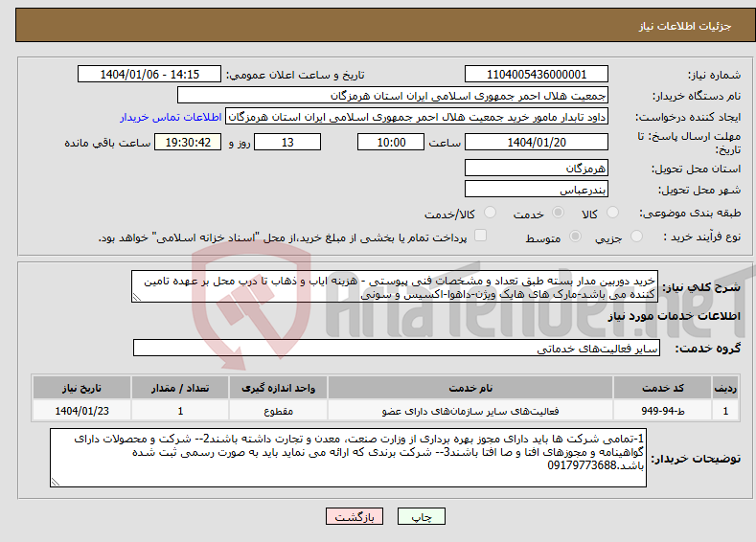The height and width of the screenshot is (542, 756).
Task: Select the کالا radio button
Action: pos(612,213)
